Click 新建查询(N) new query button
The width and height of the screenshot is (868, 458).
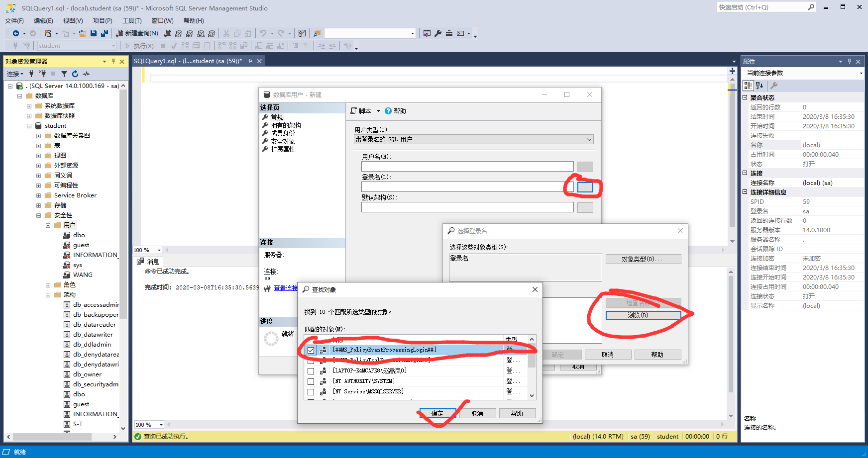pos(137,33)
